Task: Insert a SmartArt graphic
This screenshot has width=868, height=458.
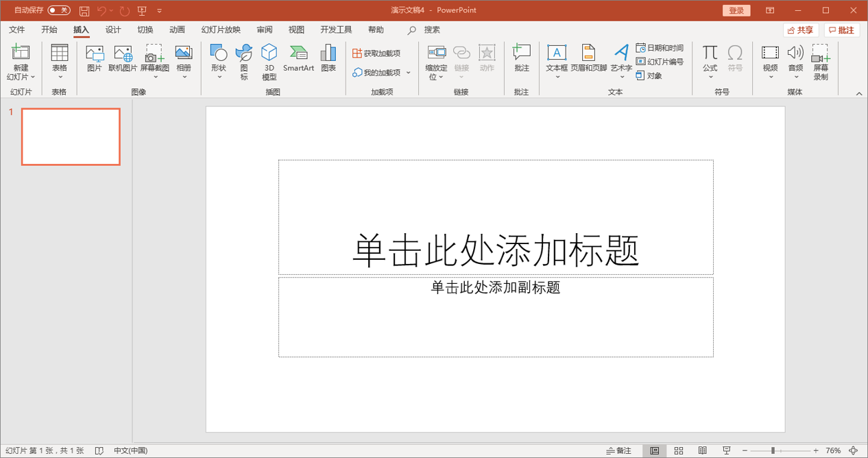Action: [x=298, y=58]
